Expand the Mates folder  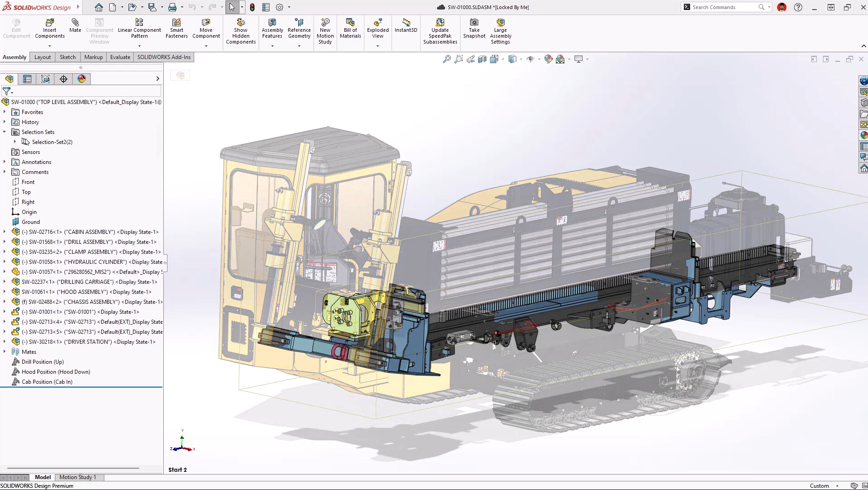5,351
